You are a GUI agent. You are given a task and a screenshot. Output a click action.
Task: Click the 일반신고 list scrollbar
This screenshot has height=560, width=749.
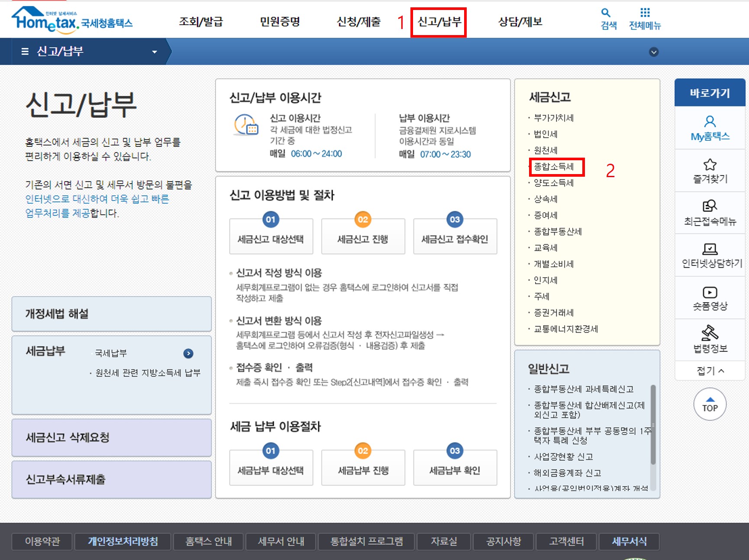(x=653, y=424)
